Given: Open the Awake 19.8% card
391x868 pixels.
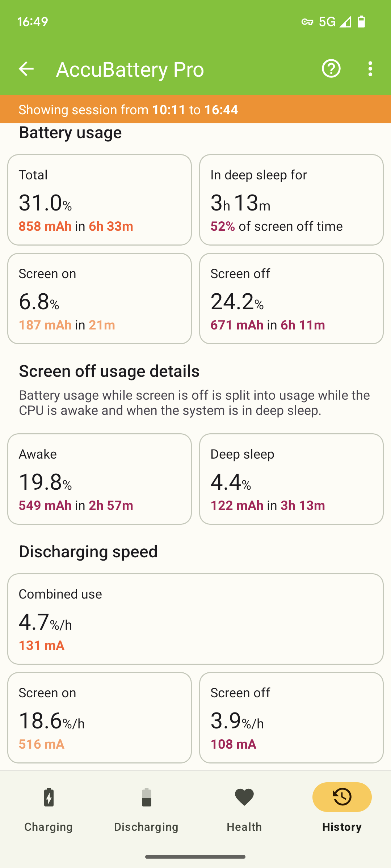Looking at the screenshot, I should (100, 479).
